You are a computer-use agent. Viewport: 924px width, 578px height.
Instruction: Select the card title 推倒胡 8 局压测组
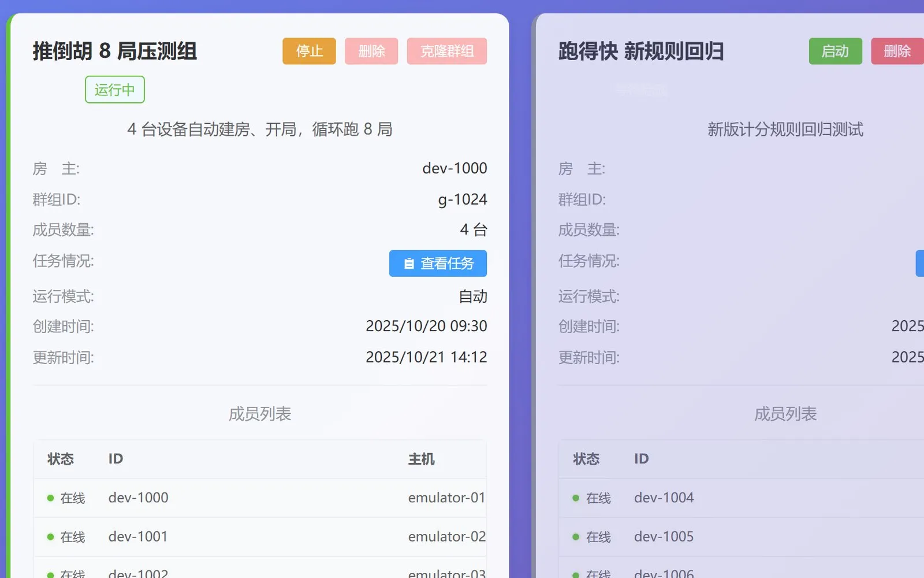point(115,51)
